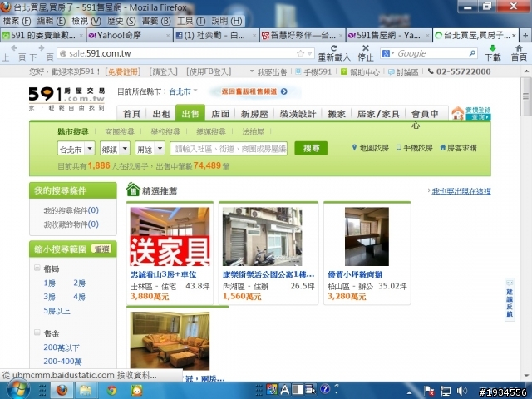Switch to Firefox from the taskbar
Image resolution: width=532 pixels, height=399 pixels.
(x=62, y=390)
